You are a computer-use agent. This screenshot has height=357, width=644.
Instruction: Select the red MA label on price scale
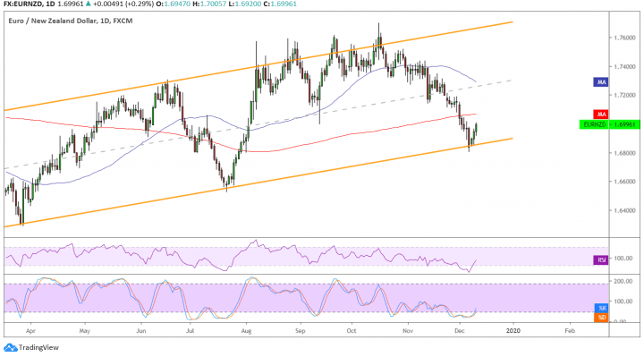(601, 115)
